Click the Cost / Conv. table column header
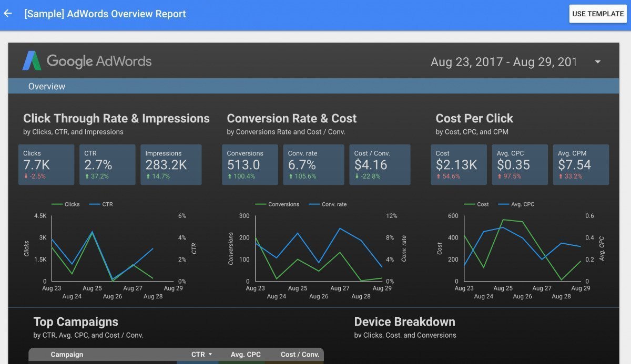631x364 pixels. 300,355
